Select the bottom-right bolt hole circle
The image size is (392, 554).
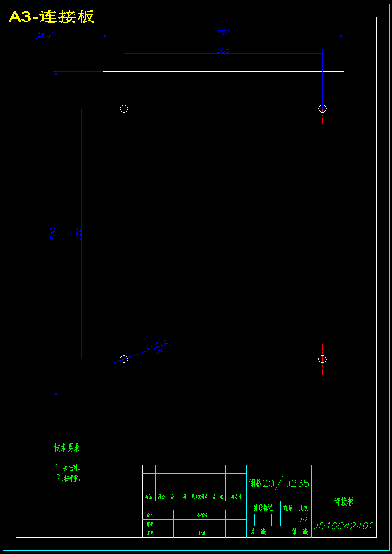[x=323, y=359]
